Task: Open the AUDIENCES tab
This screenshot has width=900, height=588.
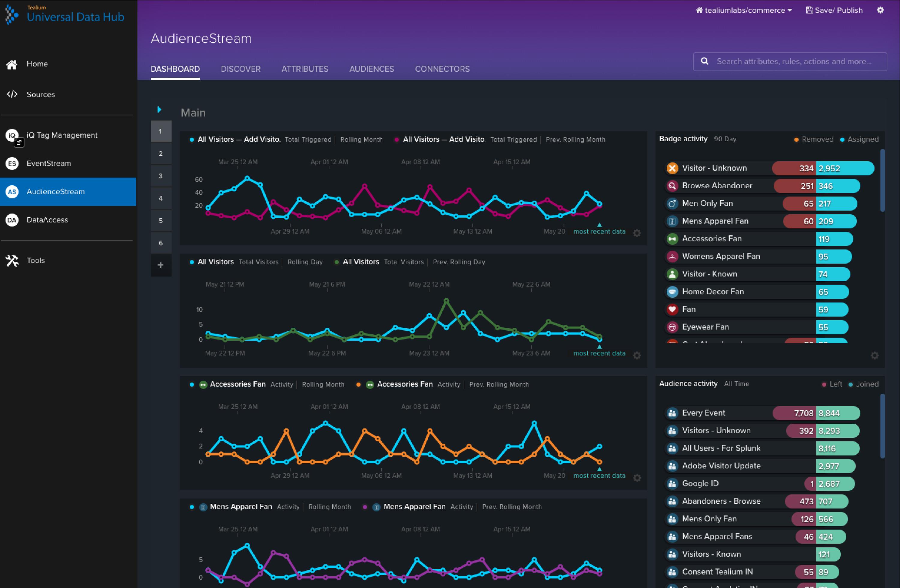Action: click(x=371, y=69)
